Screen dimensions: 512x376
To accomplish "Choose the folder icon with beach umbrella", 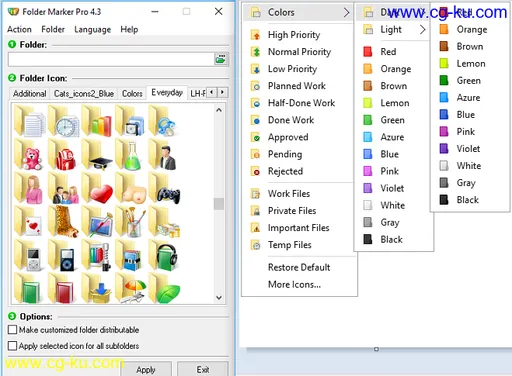I will point(131,288).
